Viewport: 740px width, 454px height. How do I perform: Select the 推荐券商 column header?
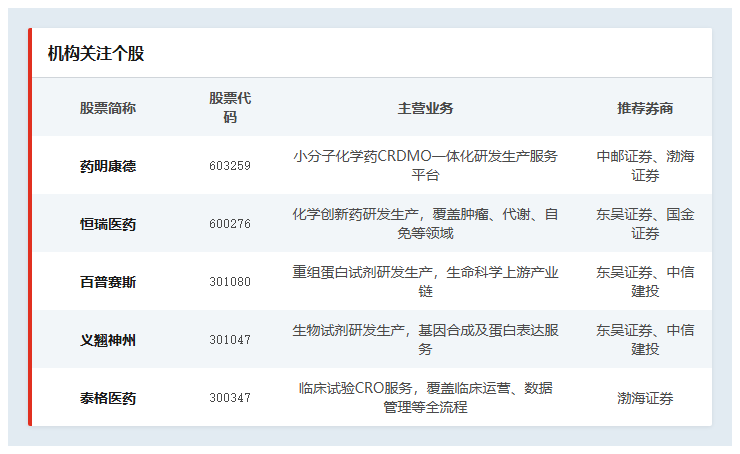tap(645, 108)
